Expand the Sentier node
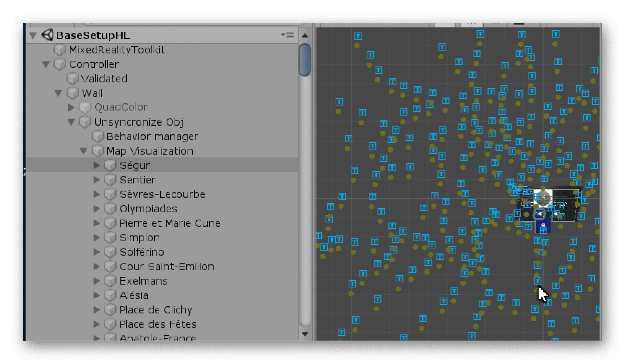Image resolution: width=625 pixels, height=364 pixels. [x=97, y=180]
